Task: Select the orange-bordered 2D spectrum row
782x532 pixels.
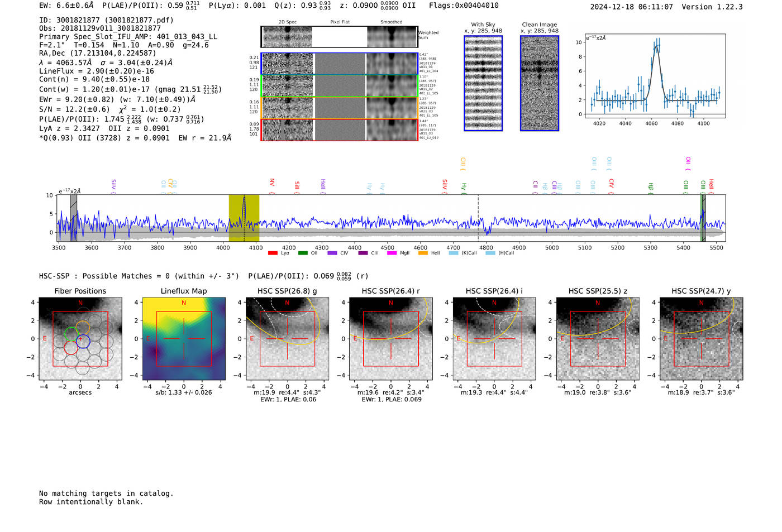Action: [x=340, y=107]
